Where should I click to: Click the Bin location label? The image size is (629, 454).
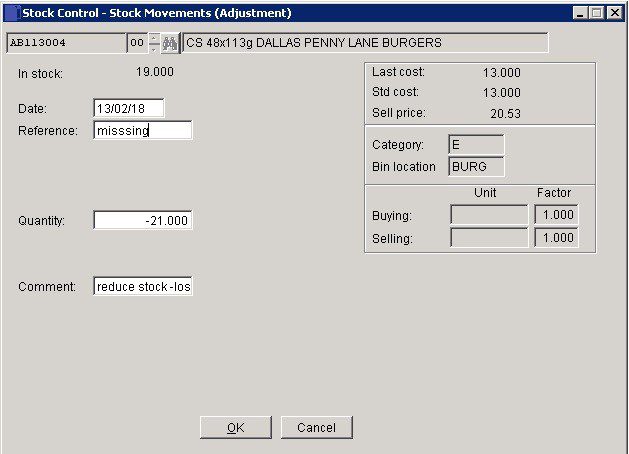[404, 166]
